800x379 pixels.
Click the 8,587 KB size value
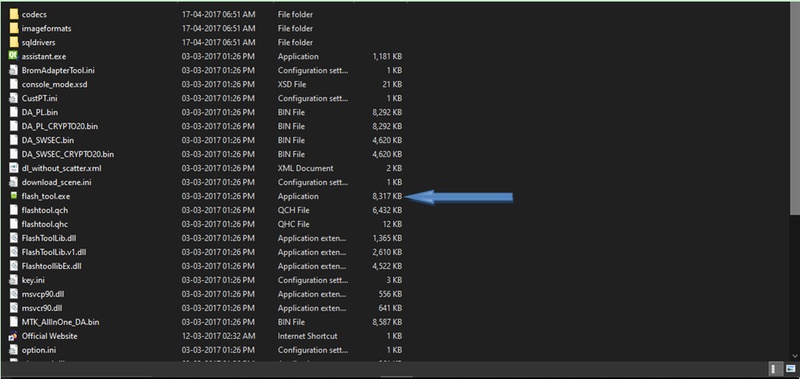pos(387,322)
